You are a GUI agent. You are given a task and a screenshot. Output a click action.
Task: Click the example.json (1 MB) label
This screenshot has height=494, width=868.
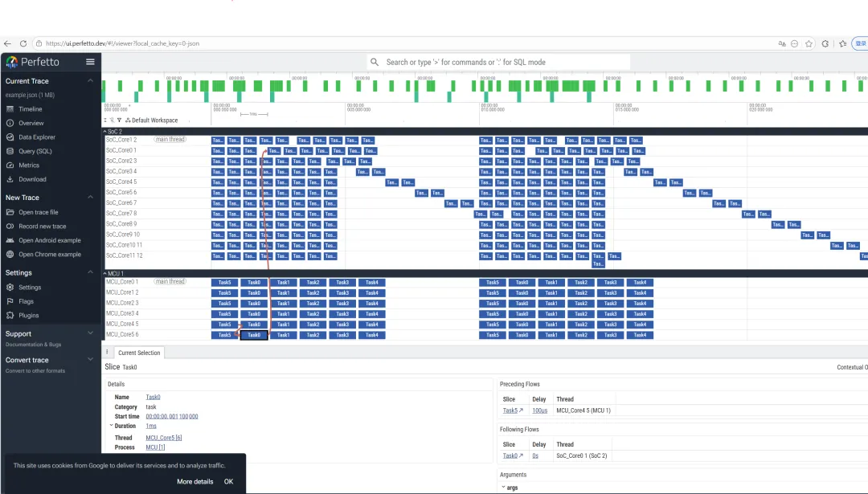pos(30,95)
